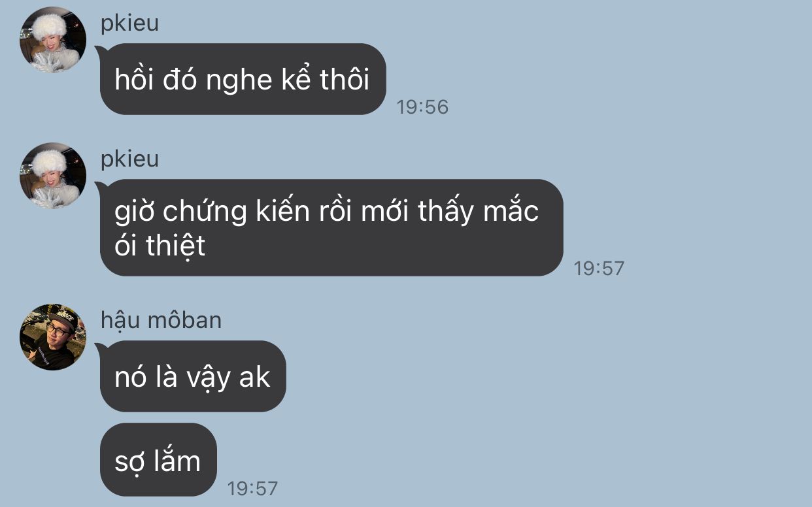Click the pkieu name above the second message
The image size is (812, 507).
(129, 160)
